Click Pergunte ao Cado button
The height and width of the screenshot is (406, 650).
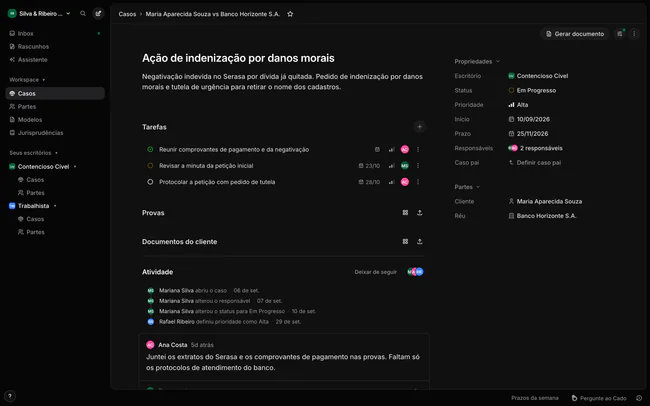599,398
